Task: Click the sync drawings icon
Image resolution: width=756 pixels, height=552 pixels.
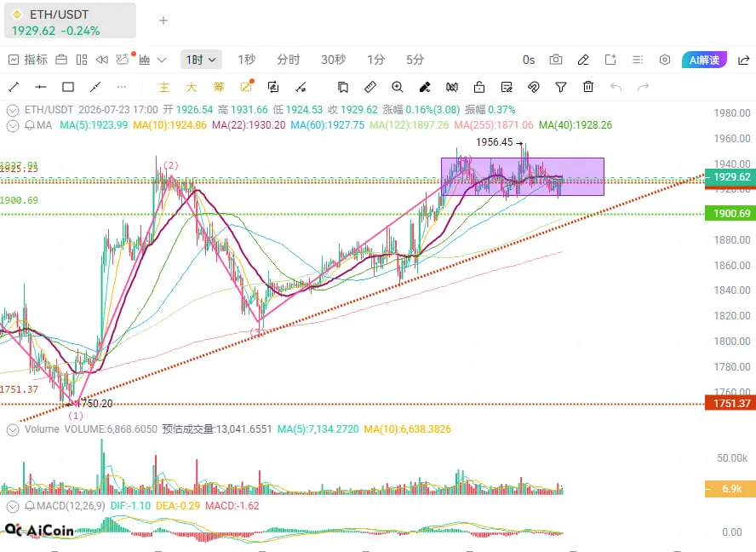Action: click(x=273, y=88)
